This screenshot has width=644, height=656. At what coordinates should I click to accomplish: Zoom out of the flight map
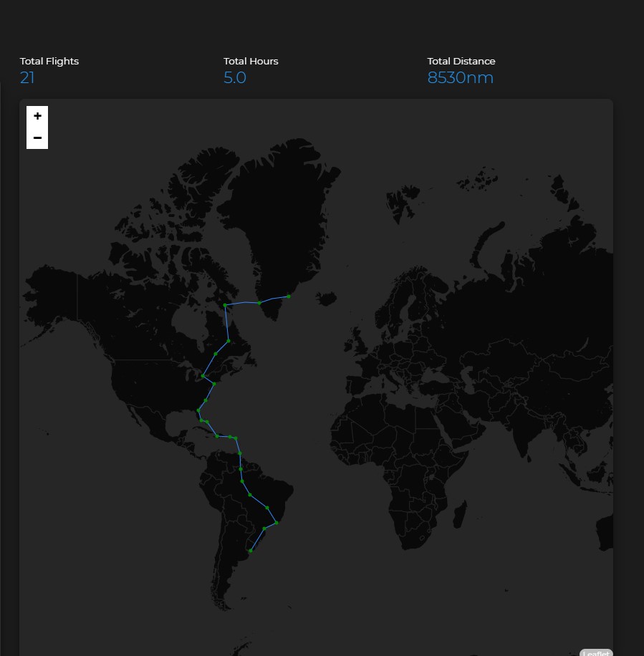point(37,138)
